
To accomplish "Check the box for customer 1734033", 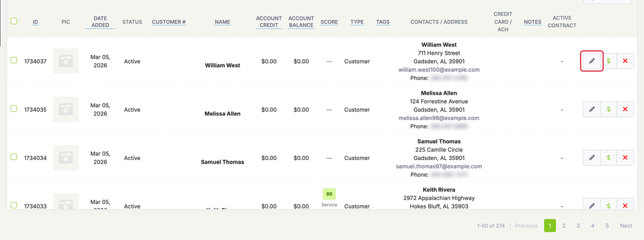I will pyautogui.click(x=14, y=205).
